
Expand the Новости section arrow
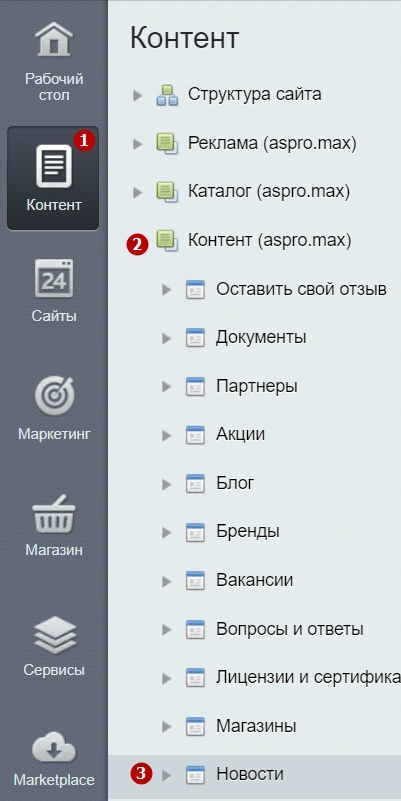click(x=167, y=775)
